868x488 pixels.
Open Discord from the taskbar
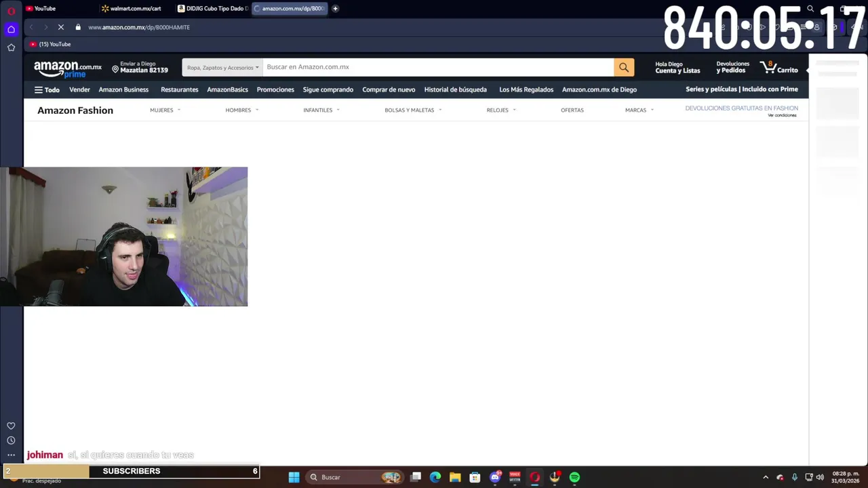[x=495, y=477]
